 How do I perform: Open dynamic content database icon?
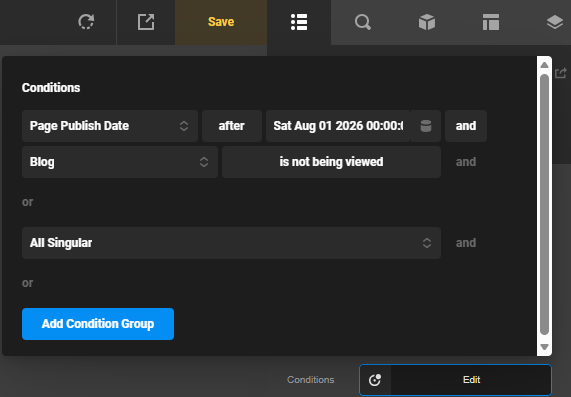(x=426, y=126)
